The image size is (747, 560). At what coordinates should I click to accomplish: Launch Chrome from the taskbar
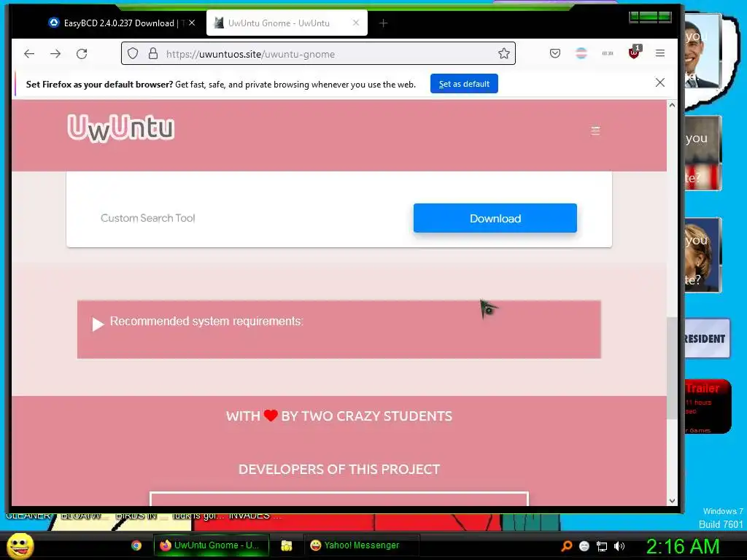(x=136, y=545)
